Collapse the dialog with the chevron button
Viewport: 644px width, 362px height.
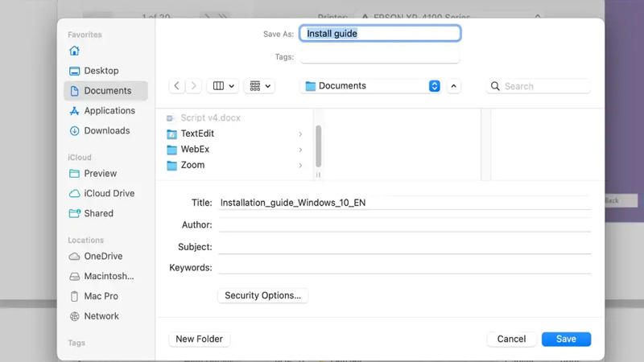[454, 86]
